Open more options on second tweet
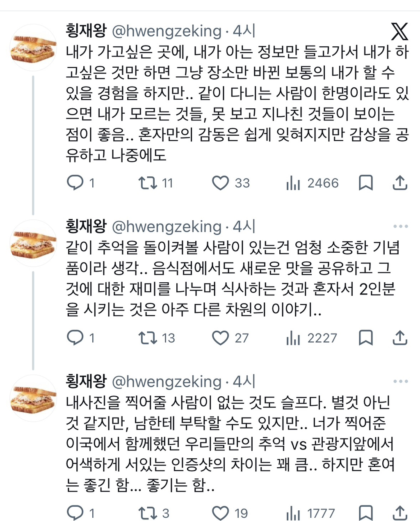 tap(400, 226)
